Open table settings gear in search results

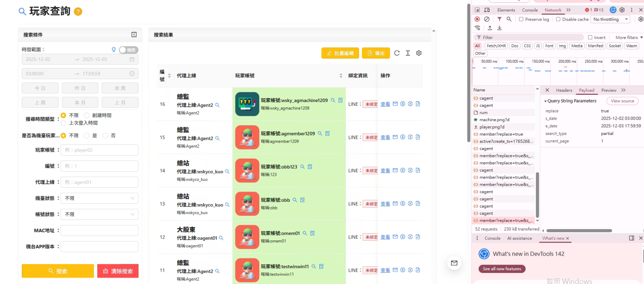coord(419,53)
